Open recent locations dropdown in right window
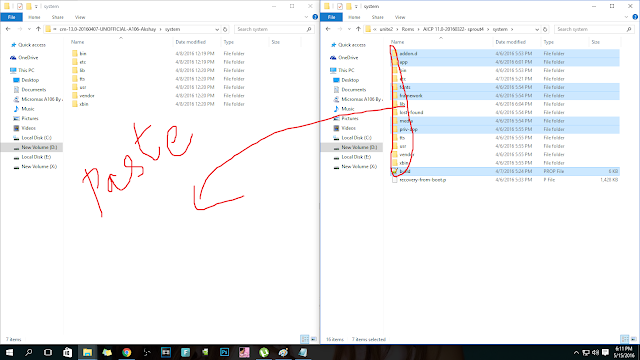Screen dimensions: 640x360 point(349,29)
